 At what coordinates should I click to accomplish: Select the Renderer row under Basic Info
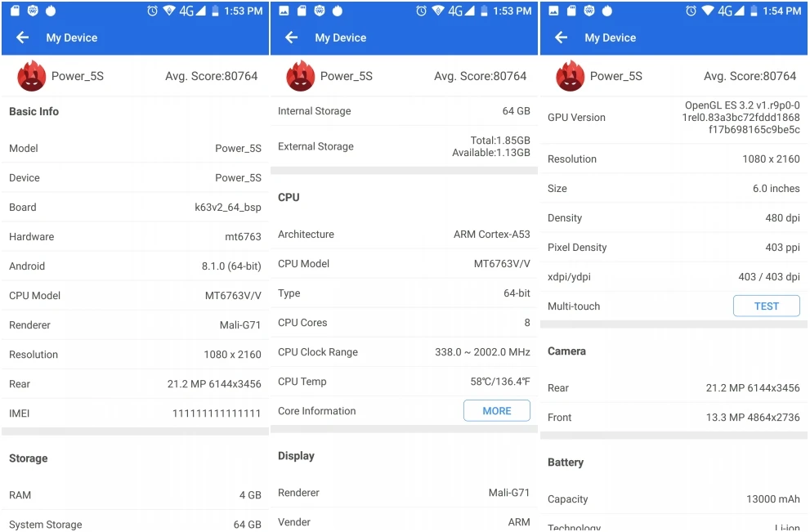[x=136, y=325]
